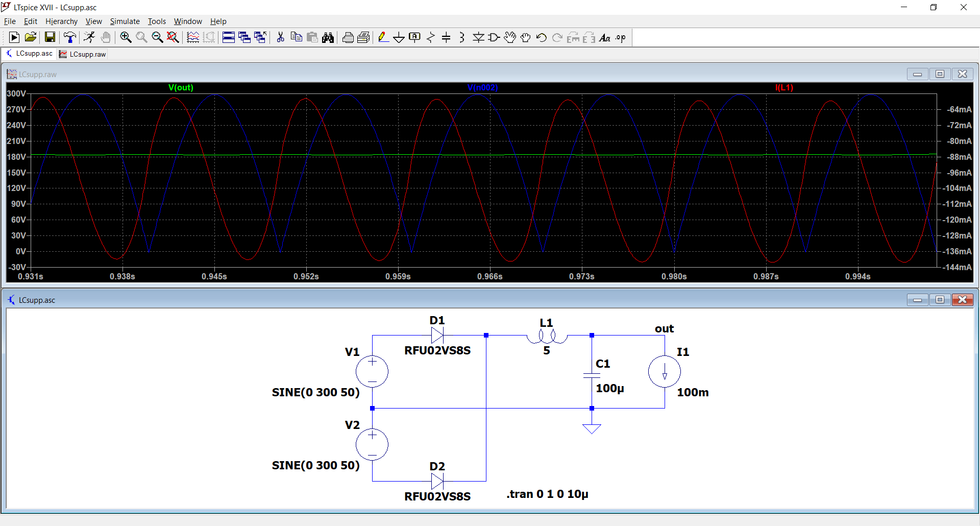Select the Move hand tool
Screen dimensions: 980x526
[510, 37]
